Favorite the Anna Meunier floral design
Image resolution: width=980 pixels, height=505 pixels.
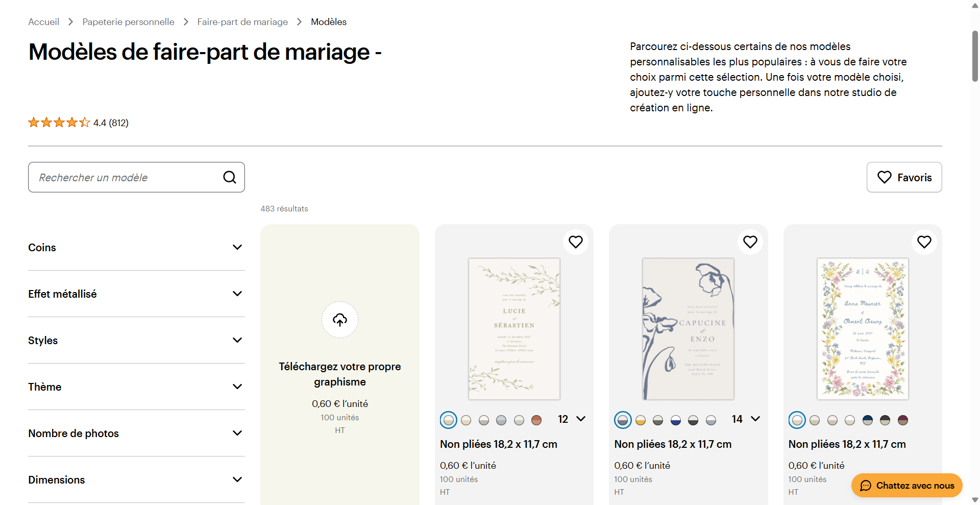tap(924, 242)
